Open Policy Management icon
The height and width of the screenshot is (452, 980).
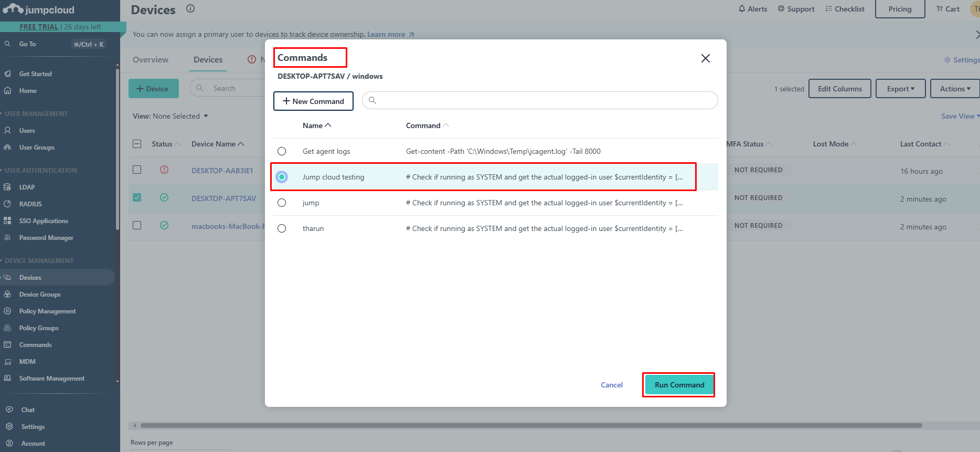[x=7, y=311]
